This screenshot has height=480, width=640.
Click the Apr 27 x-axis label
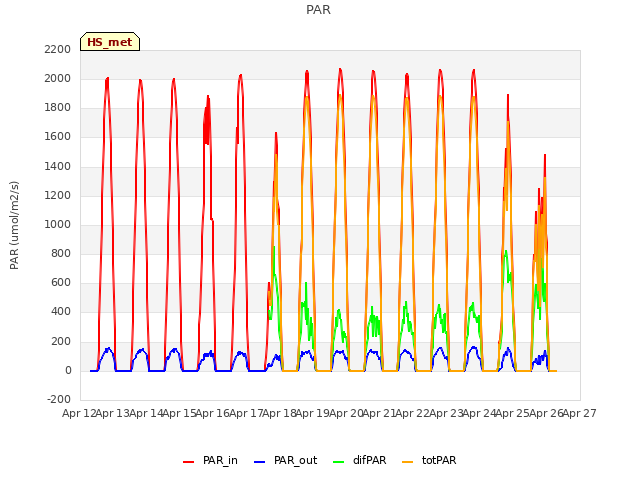pyautogui.click(x=580, y=413)
